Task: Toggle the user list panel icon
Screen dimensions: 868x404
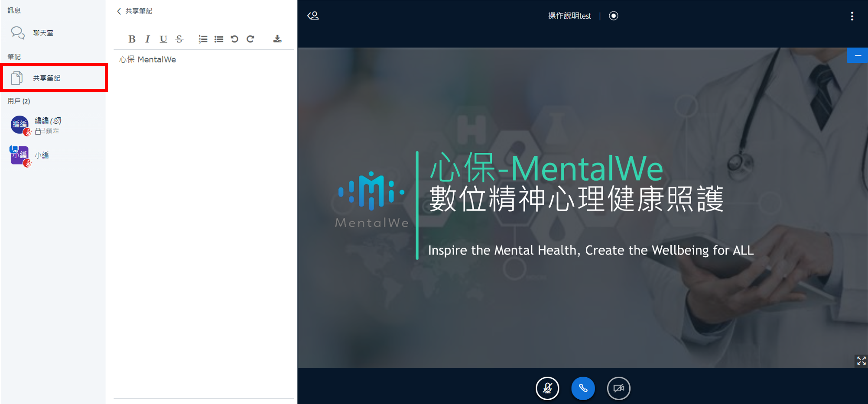Action: click(313, 16)
